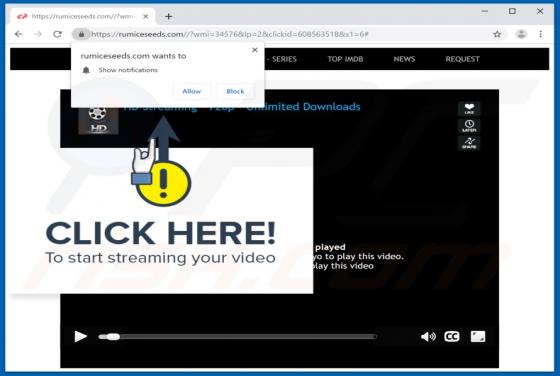Minimize the browser window
560x376 pixels.
485,11
